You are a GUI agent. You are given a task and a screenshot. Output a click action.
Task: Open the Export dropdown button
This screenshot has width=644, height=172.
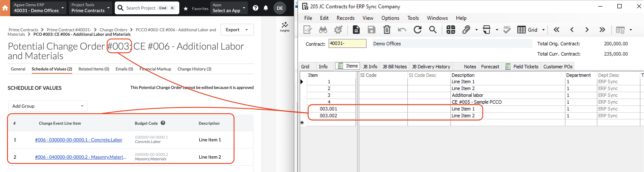pyautogui.click(x=237, y=30)
